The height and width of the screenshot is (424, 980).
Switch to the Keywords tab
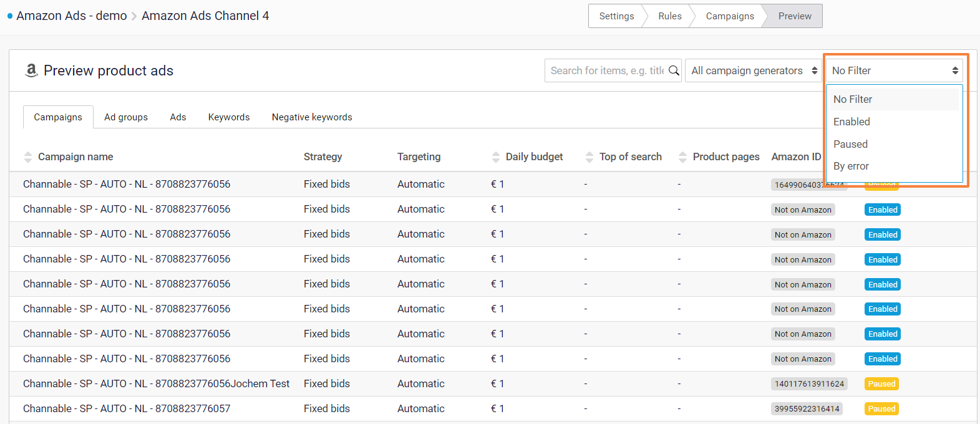pyautogui.click(x=229, y=117)
